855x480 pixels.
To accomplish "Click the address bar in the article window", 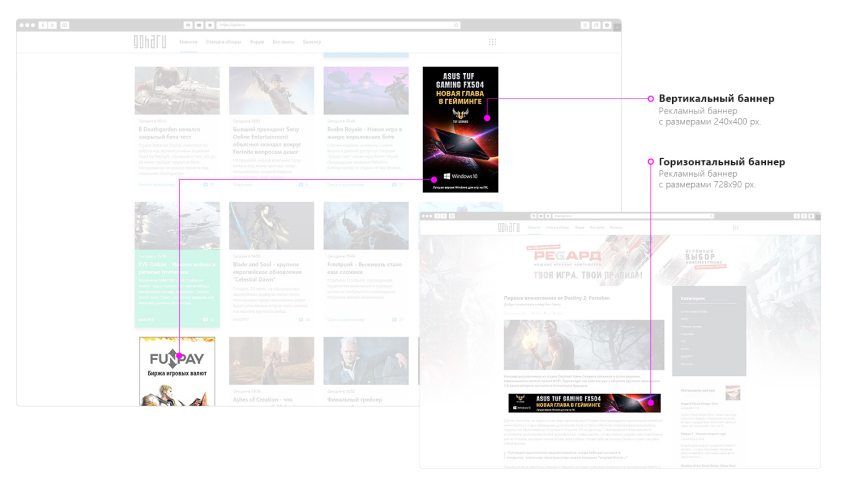I will 633,216.
